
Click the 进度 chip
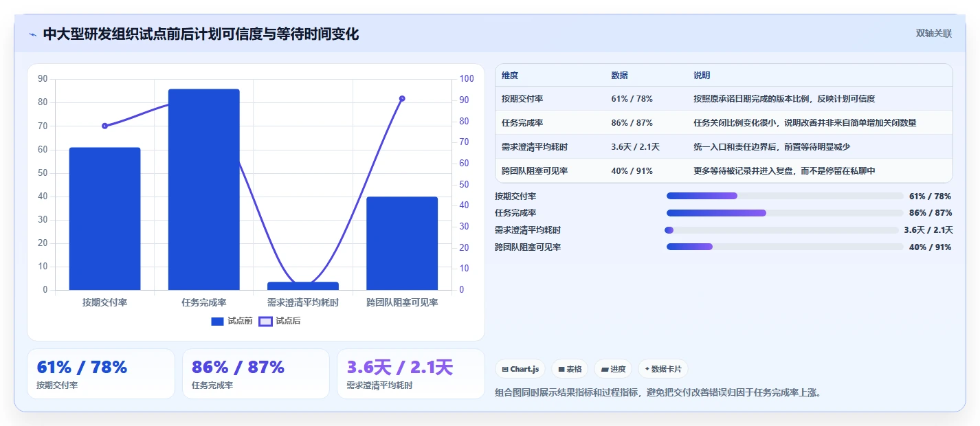tap(613, 369)
